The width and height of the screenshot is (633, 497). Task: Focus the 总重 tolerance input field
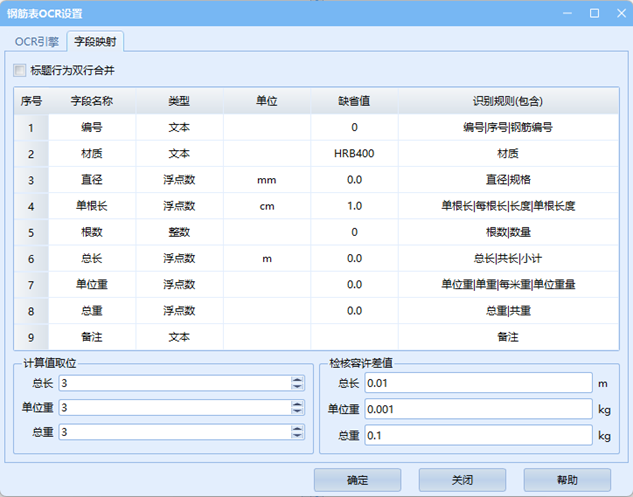[478, 435]
